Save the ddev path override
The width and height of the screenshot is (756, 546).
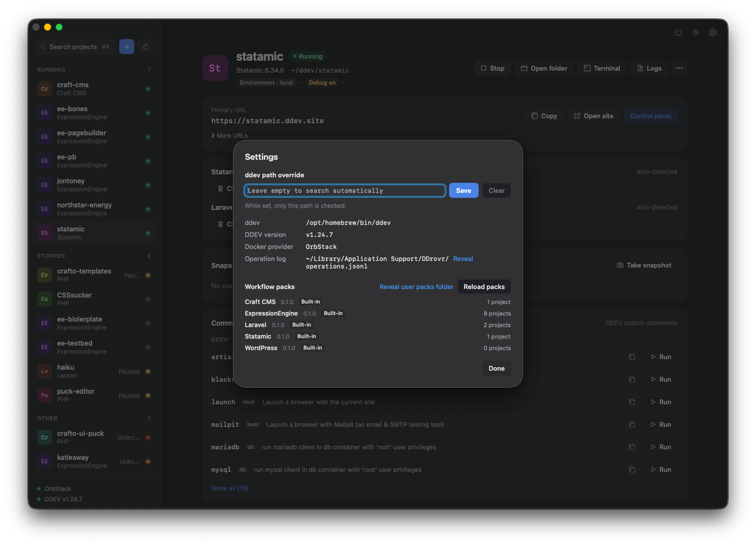(x=464, y=190)
